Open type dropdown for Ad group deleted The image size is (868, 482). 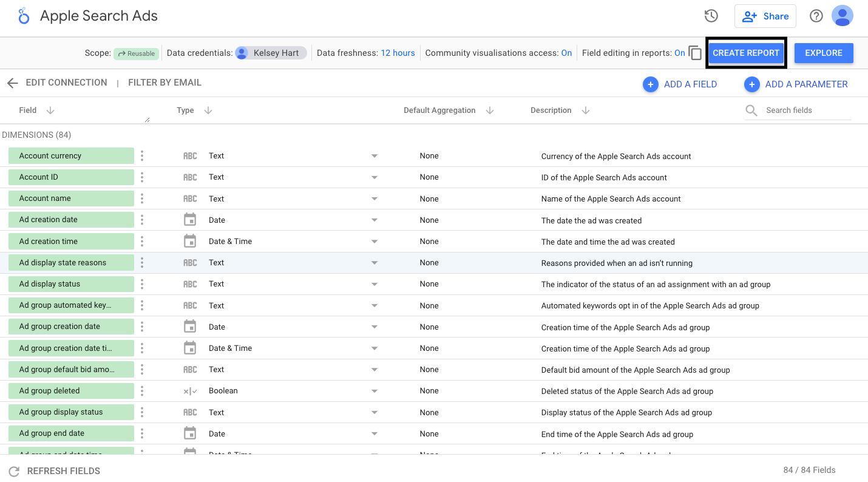click(375, 391)
